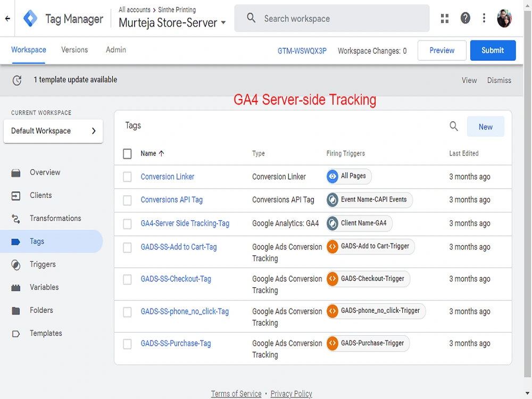Dismiss the template update notice
This screenshot has height=399, width=532.
[x=499, y=80]
